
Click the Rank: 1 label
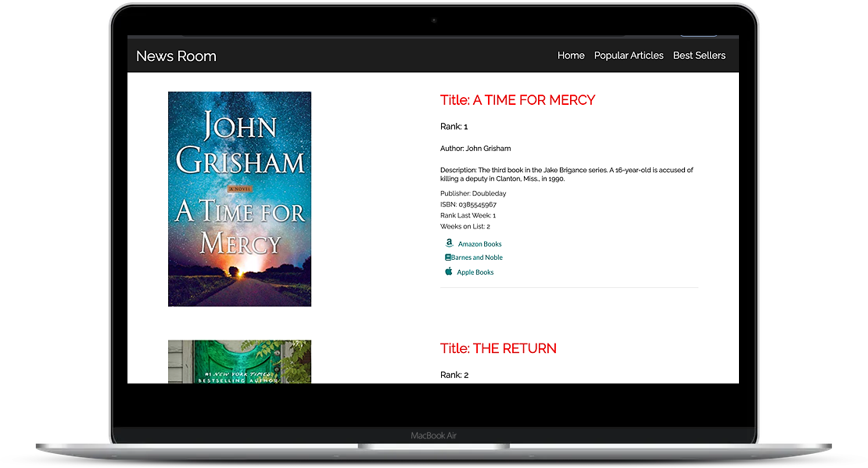pyautogui.click(x=454, y=127)
